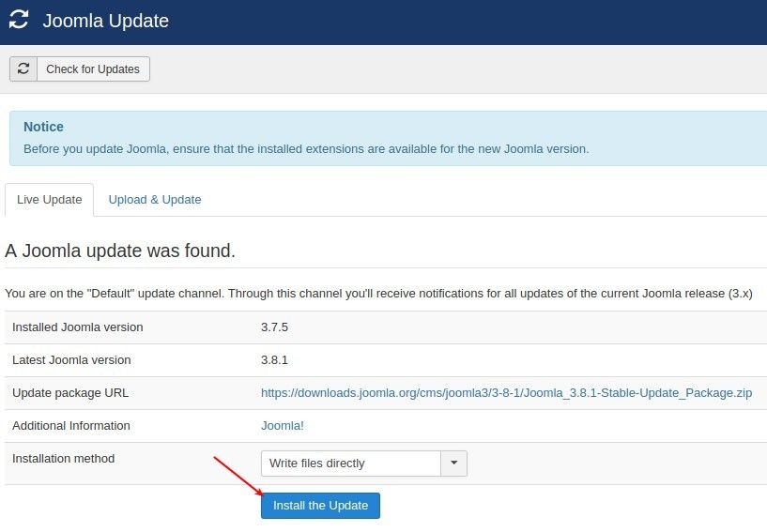
Task: Open the update package URL link
Action: pyautogui.click(x=506, y=392)
